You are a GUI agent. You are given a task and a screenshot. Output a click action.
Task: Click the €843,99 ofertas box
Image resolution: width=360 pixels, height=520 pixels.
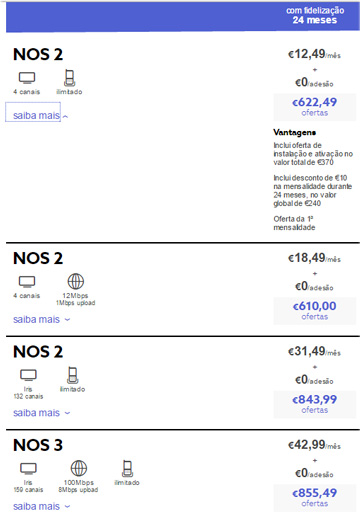[x=315, y=404]
